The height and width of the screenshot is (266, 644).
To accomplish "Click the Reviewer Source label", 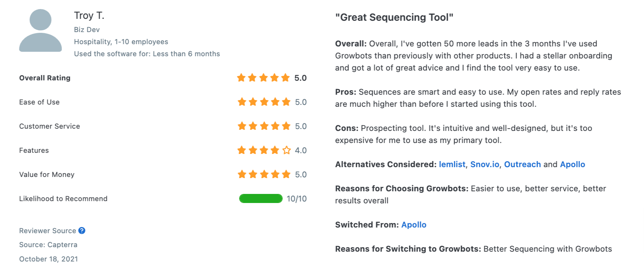I will (48, 231).
